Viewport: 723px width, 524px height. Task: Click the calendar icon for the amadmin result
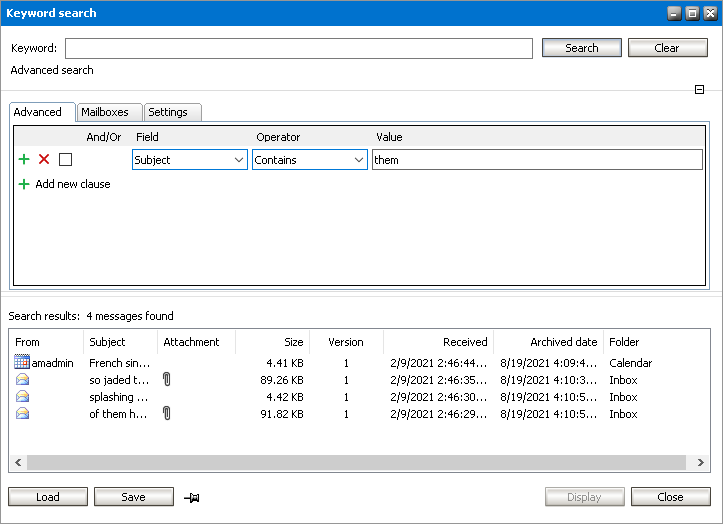(x=22, y=363)
